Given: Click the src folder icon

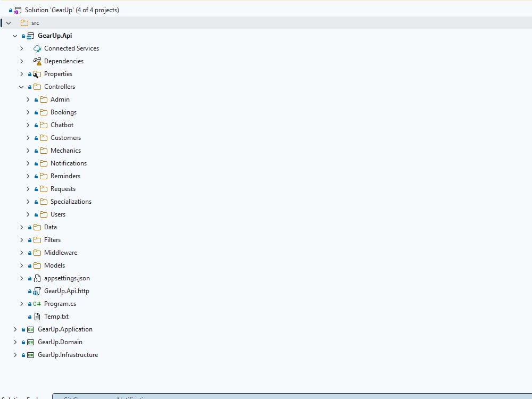Looking at the screenshot, I should tap(24, 23).
